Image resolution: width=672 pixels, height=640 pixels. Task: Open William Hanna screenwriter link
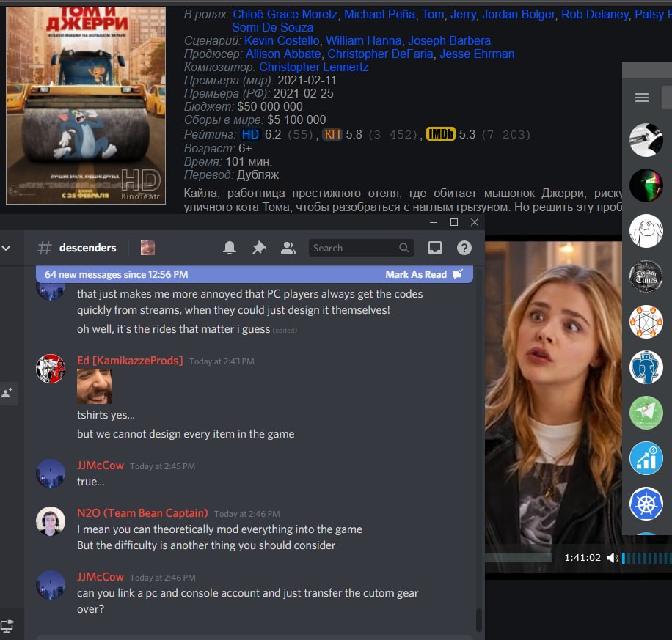[x=363, y=40]
